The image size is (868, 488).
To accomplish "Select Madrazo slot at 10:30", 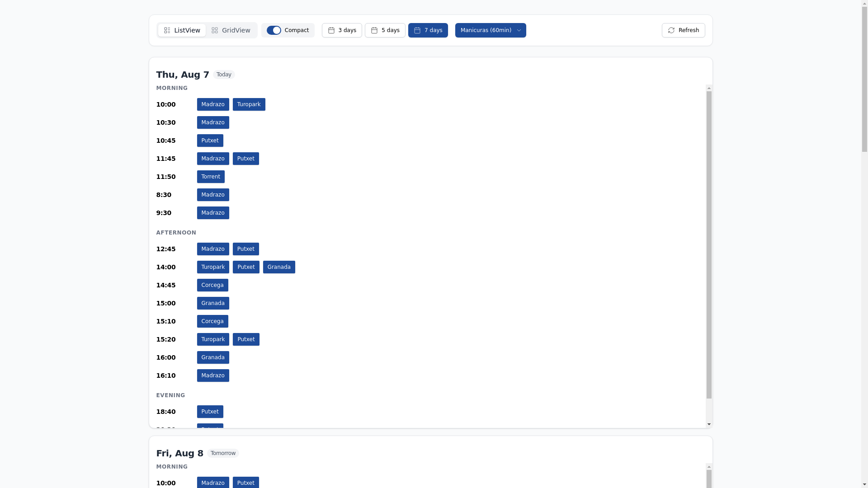I will pyautogui.click(x=213, y=122).
